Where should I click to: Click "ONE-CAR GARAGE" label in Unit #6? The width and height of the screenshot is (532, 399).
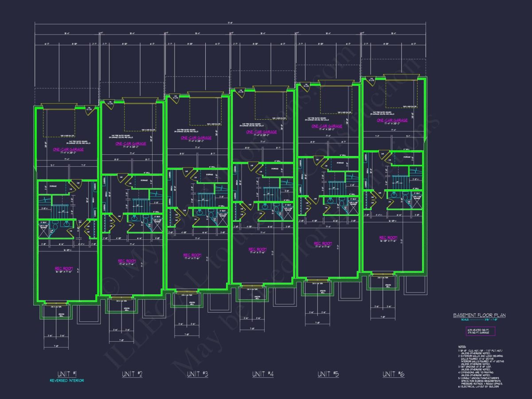click(392, 120)
